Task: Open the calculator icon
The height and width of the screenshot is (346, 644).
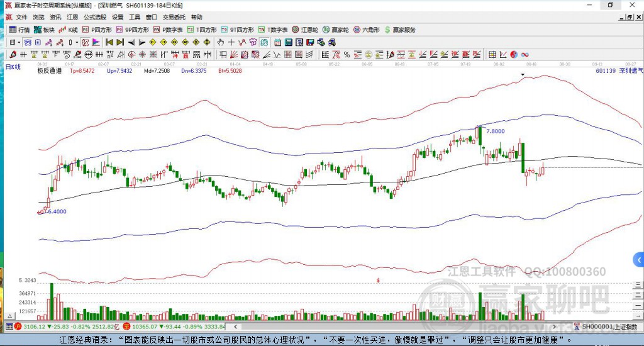Action: pos(288,42)
